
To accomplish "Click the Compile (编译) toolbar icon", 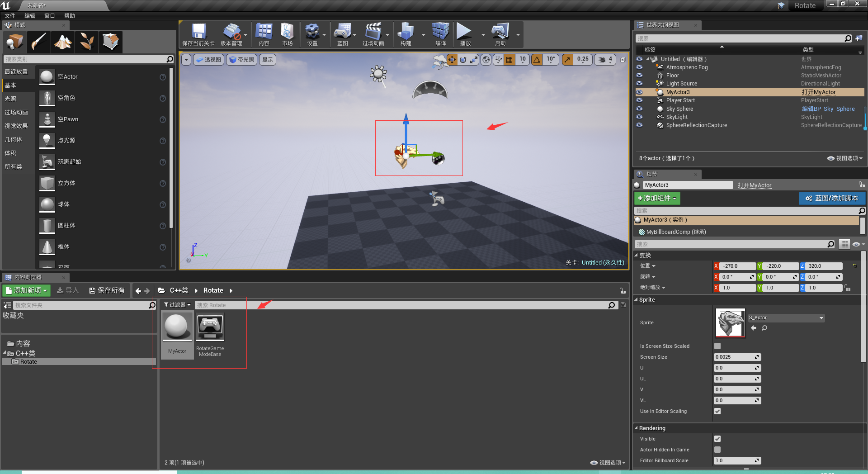I will click(441, 35).
